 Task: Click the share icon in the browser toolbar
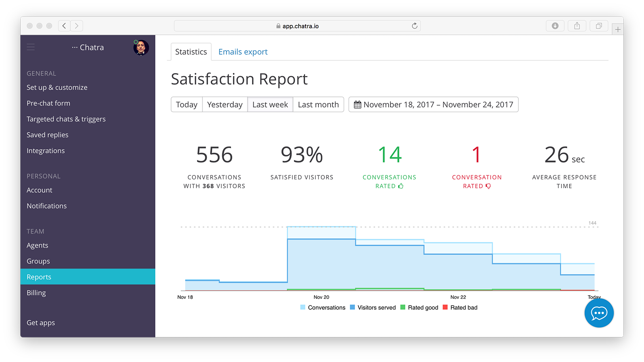(x=577, y=25)
